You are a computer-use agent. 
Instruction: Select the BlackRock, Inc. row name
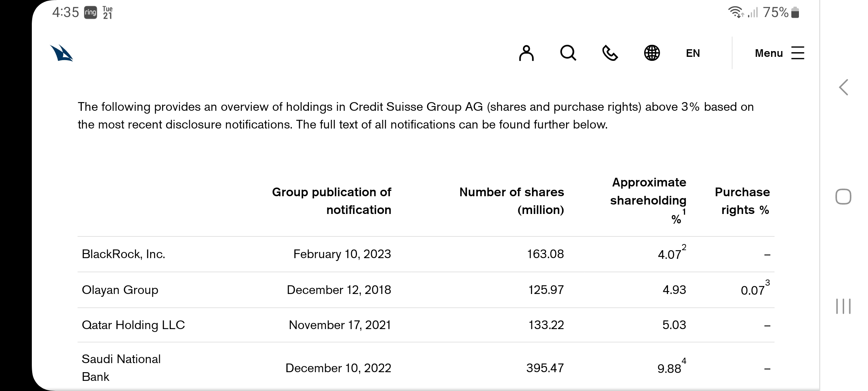click(x=123, y=254)
